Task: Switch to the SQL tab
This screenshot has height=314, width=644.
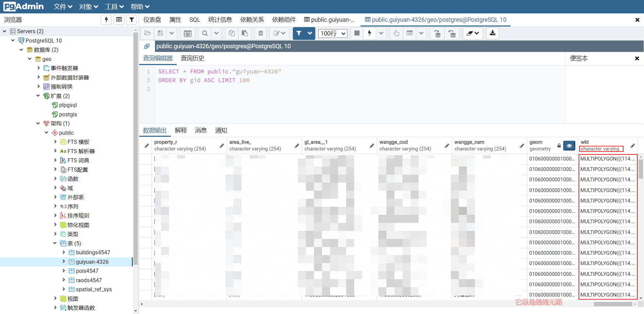Action: click(x=195, y=20)
